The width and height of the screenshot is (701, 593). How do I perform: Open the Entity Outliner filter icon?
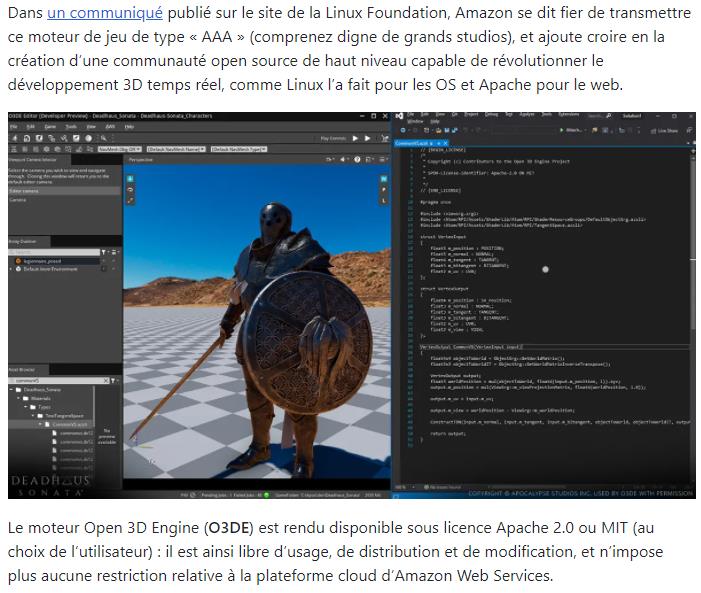104,252
